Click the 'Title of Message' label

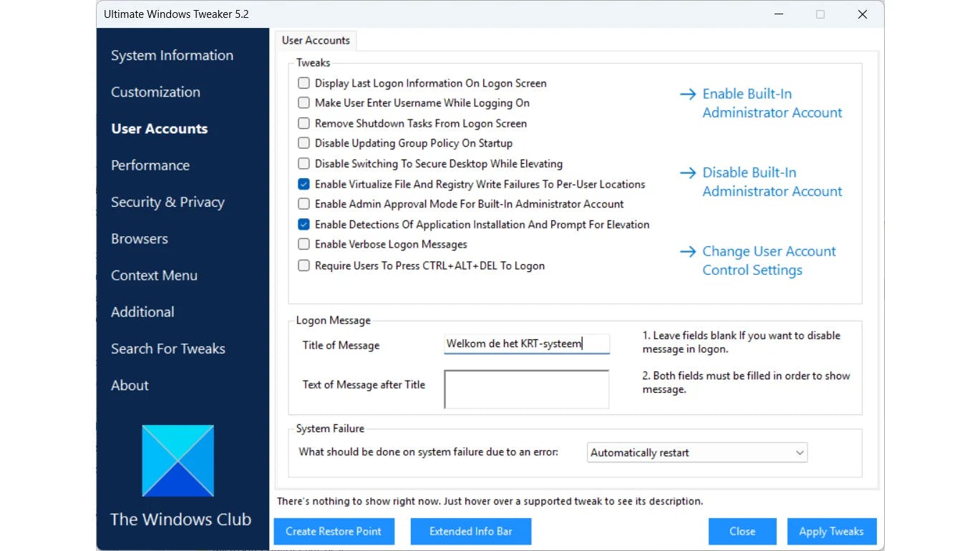(x=341, y=346)
